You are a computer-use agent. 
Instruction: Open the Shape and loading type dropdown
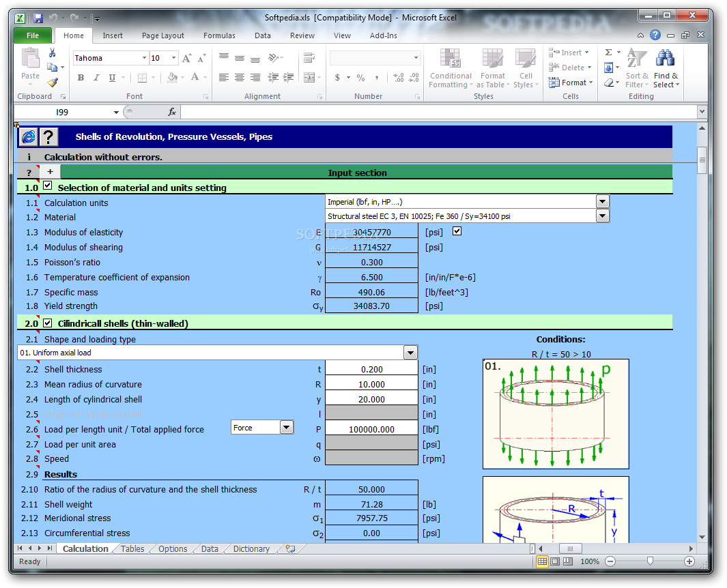(x=410, y=353)
